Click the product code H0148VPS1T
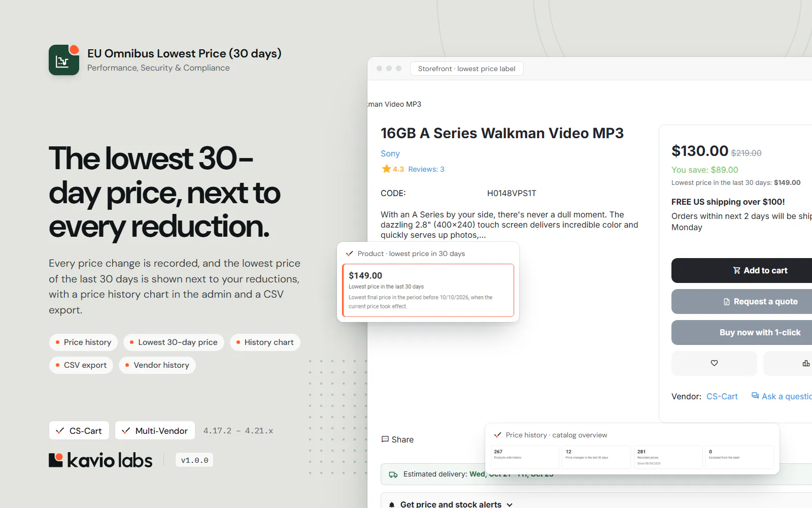Viewport: 812px width, 508px height. (x=512, y=194)
